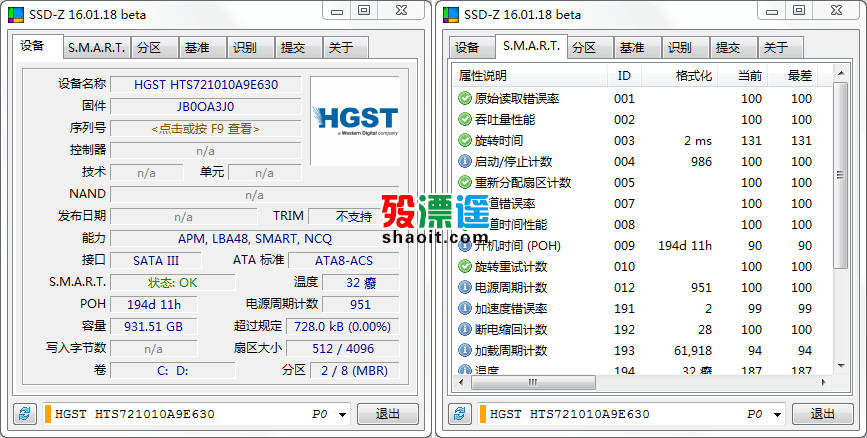
Task: Select the 开机时间 (POH) row in SMART list
Action: point(643,246)
